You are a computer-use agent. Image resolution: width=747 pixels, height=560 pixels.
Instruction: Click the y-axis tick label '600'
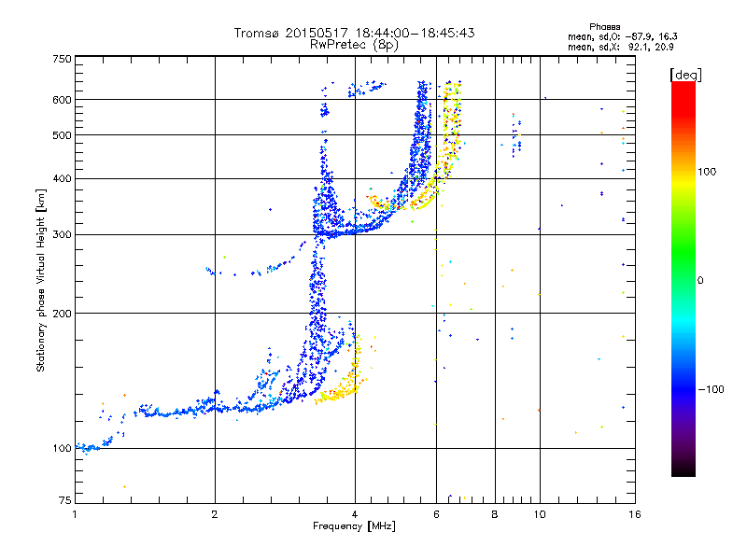(x=62, y=100)
